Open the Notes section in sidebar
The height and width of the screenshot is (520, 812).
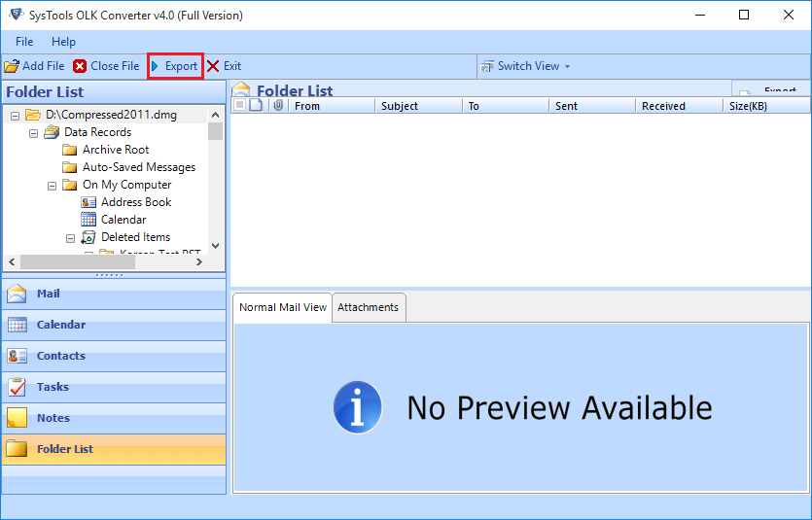click(53, 418)
